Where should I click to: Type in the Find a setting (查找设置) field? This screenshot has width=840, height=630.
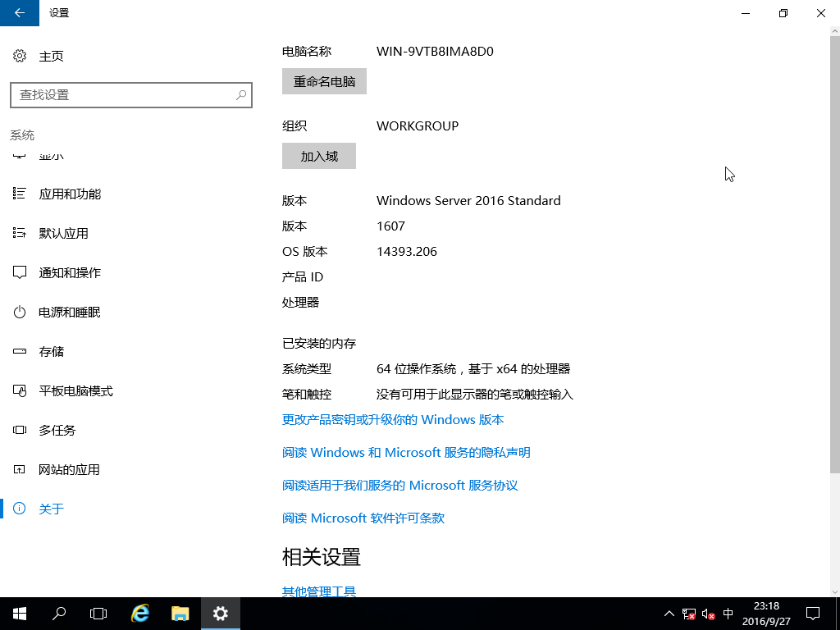click(x=123, y=95)
